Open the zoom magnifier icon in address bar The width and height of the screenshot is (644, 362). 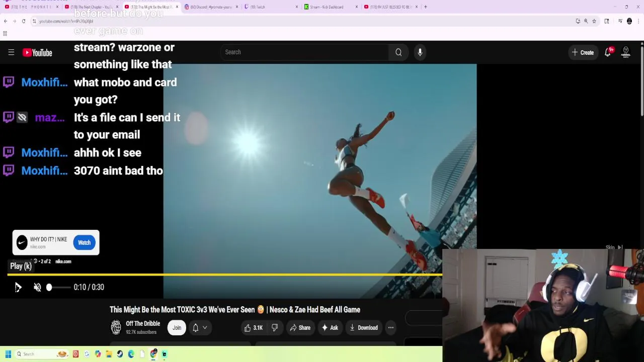[x=586, y=21]
